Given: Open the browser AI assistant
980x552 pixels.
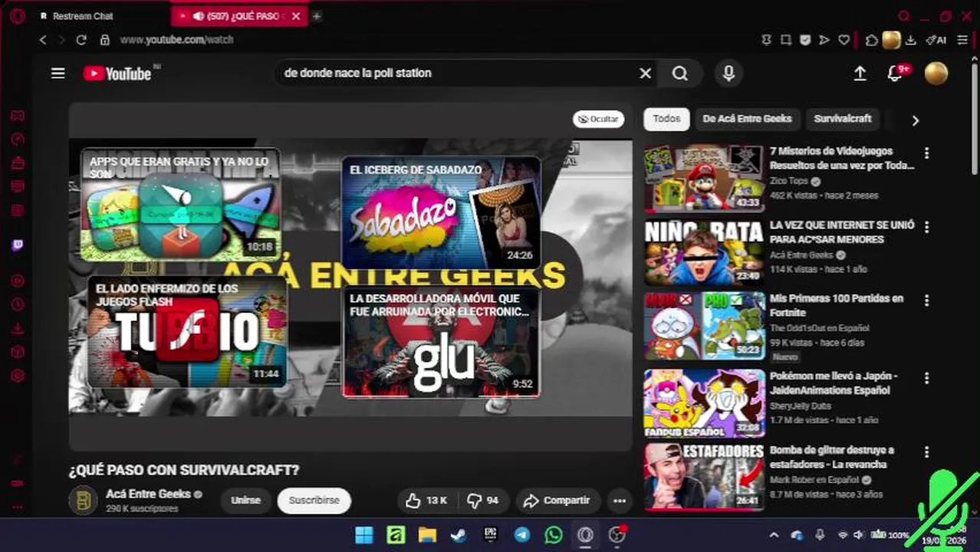Looking at the screenshot, I should (936, 40).
